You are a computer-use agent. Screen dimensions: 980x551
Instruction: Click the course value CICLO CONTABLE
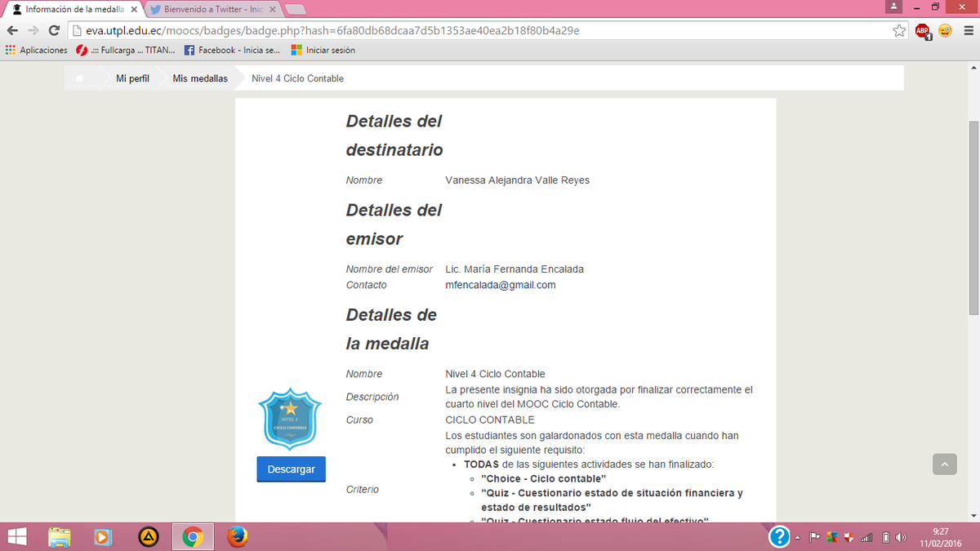coord(490,420)
